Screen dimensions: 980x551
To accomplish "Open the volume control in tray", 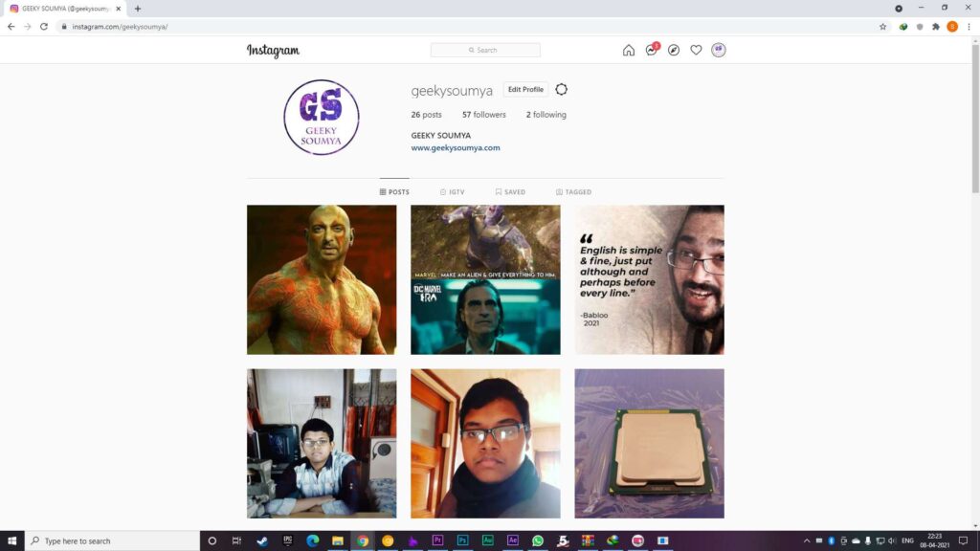I will pos(892,540).
